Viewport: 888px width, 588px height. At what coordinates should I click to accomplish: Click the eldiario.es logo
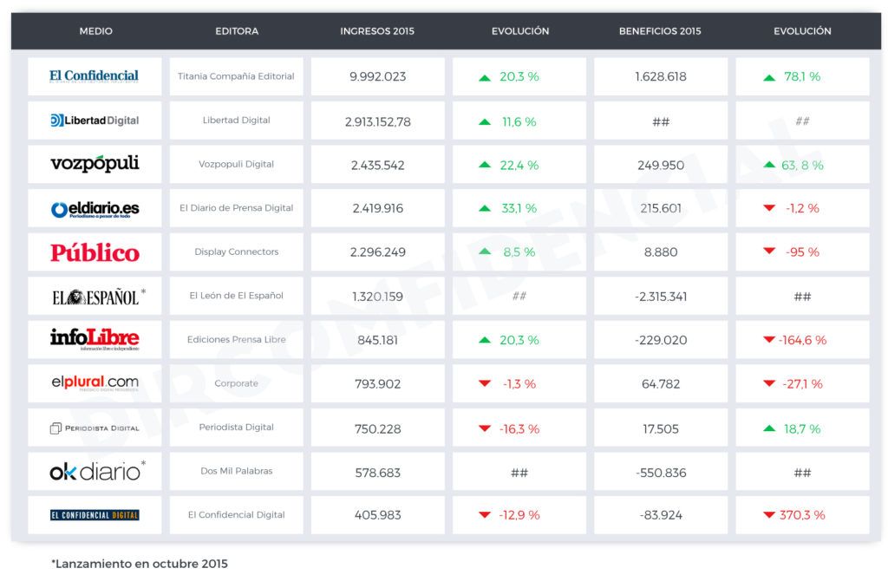tap(95, 209)
